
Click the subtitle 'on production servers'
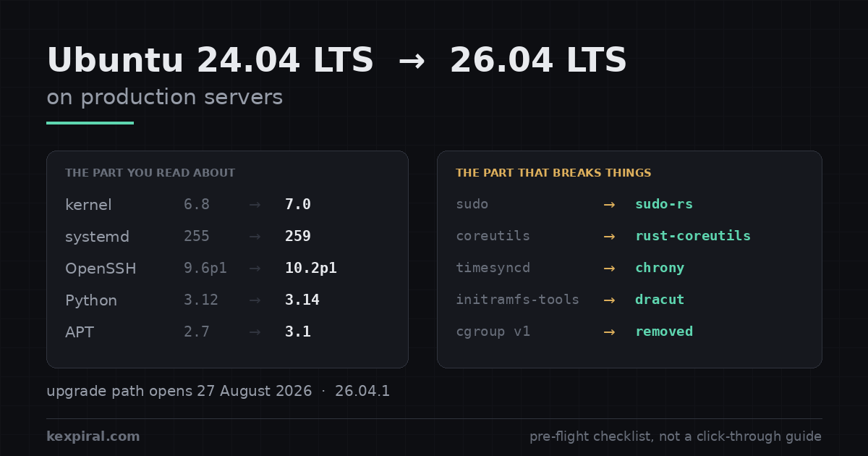coord(165,98)
